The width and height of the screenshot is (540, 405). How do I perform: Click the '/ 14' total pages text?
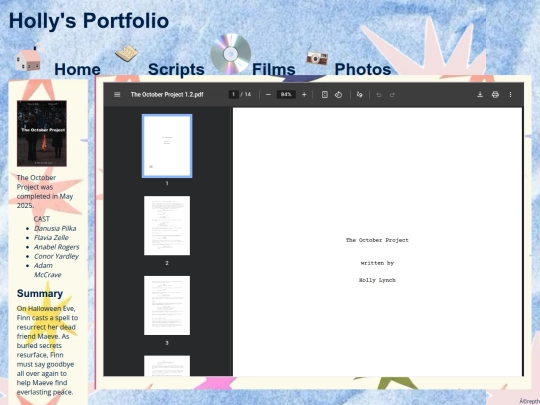pos(246,94)
